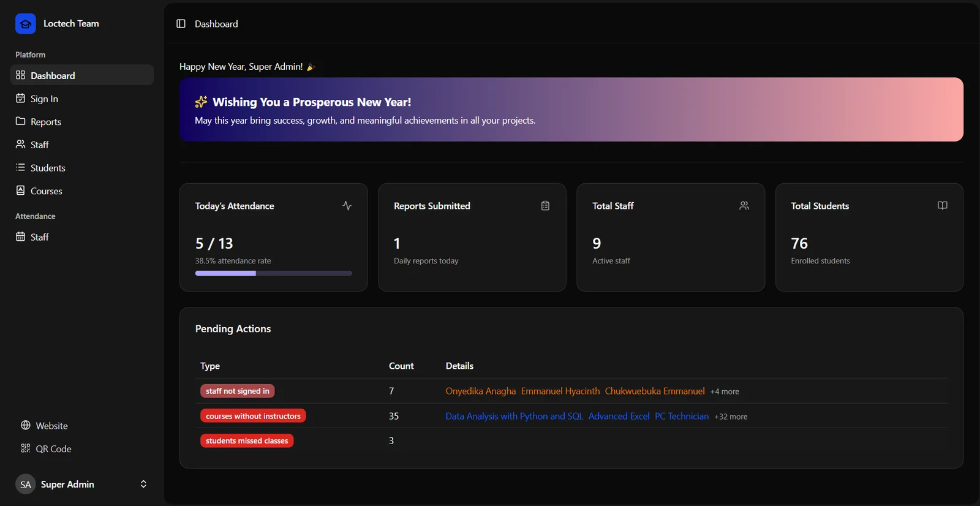The width and height of the screenshot is (980, 506).
Task: Click 'Active staff' caption
Action: tap(611, 261)
